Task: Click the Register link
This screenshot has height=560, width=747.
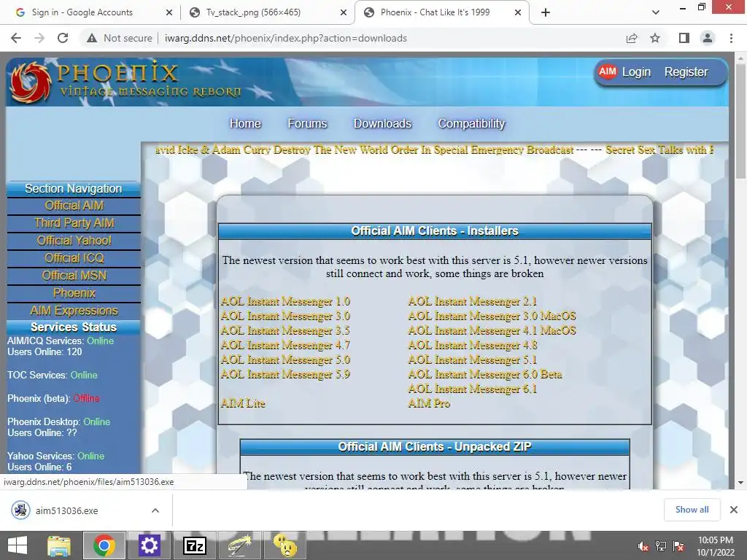Action: click(686, 72)
